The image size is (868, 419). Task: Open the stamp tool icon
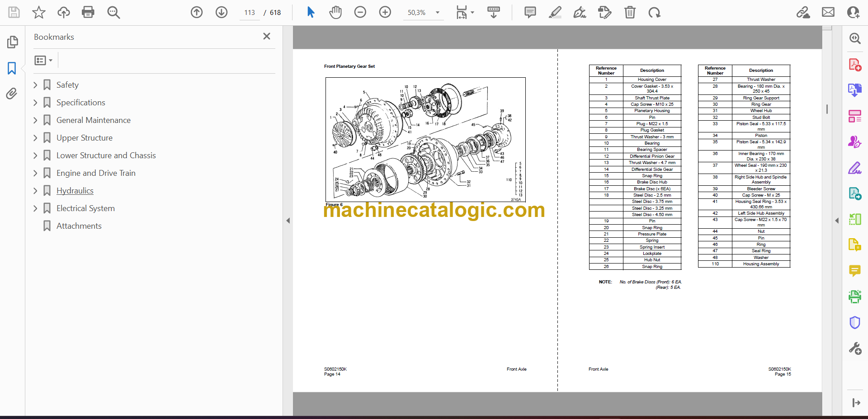coord(604,12)
